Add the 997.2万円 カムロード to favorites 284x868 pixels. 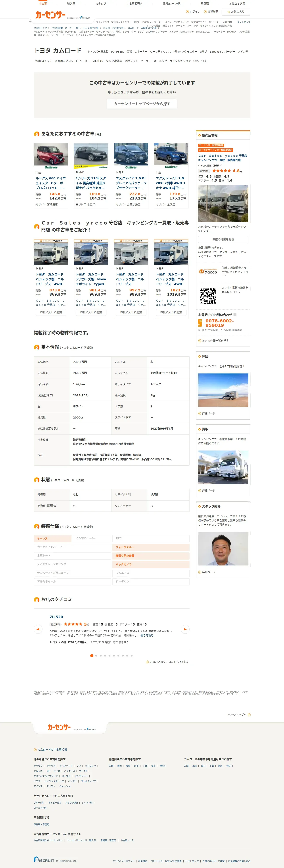click(131, 312)
